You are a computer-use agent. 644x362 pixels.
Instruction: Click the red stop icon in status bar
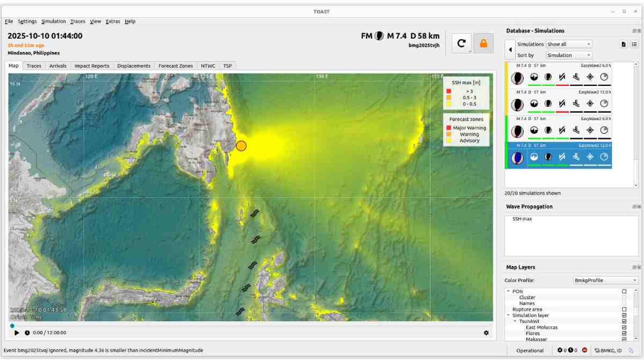[x=584, y=350]
